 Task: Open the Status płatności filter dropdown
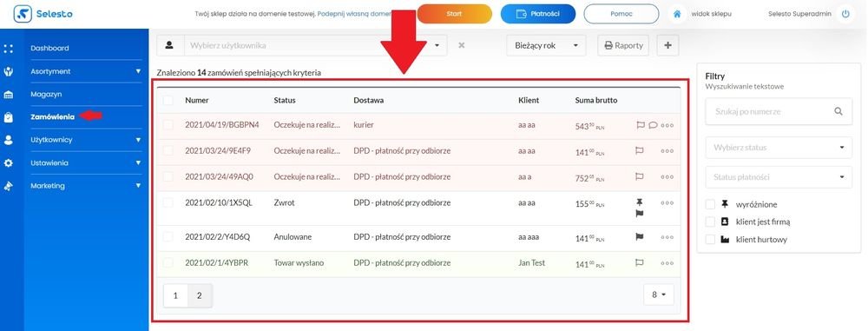pyautogui.click(x=779, y=177)
